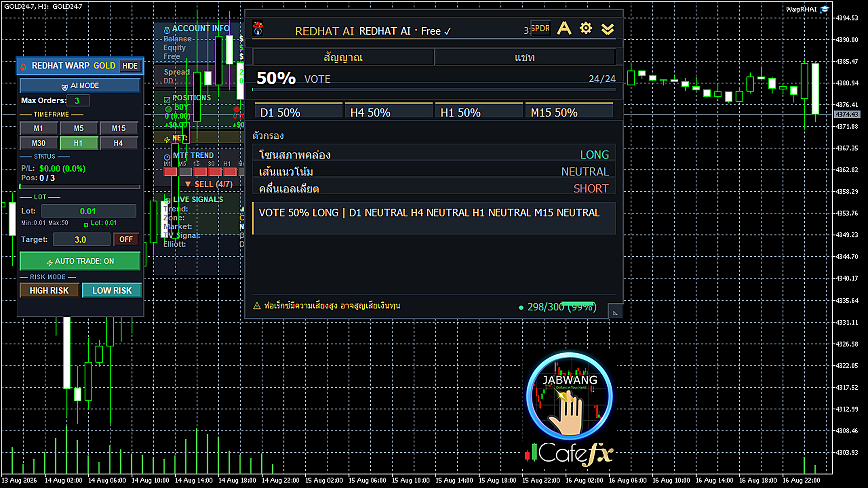Viewport: 868px width, 488px height.
Task: Open the font size 'A' icon
Action: [564, 28]
